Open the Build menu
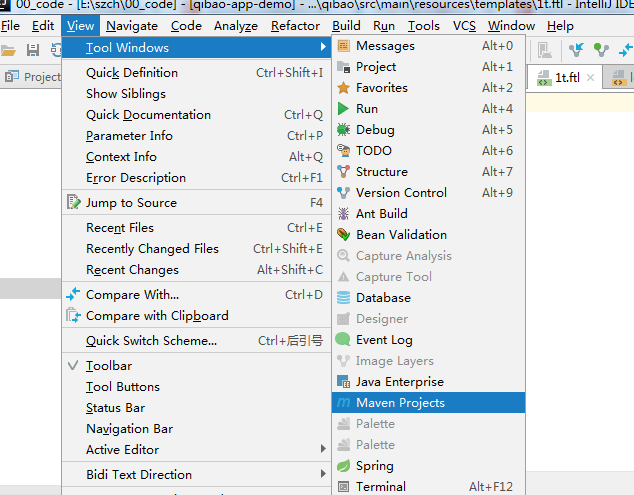The height and width of the screenshot is (495, 634). coord(346,26)
